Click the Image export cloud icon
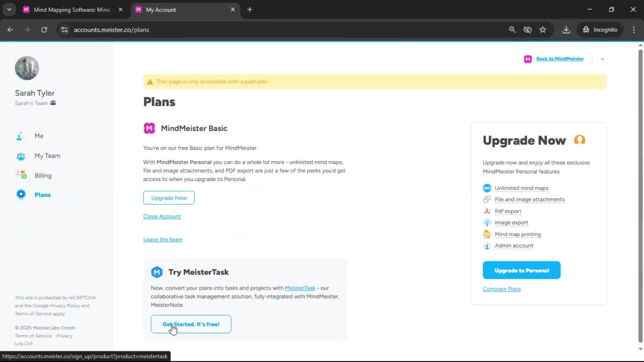 (x=487, y=223)
